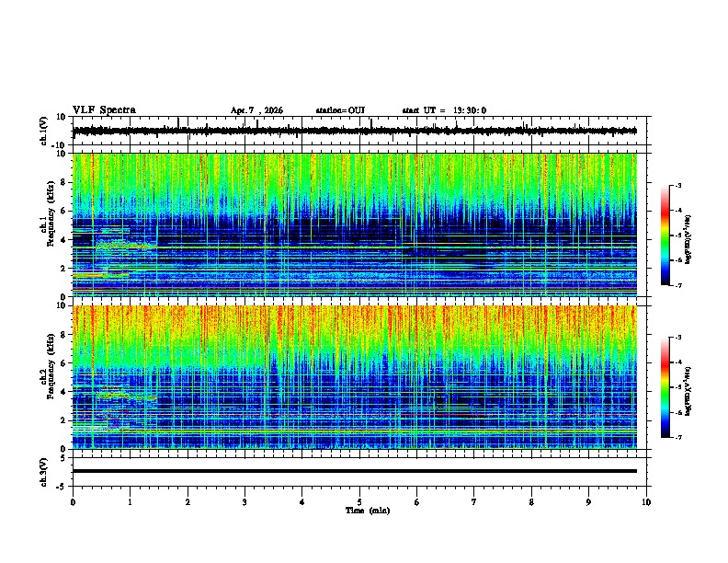
Task: Click inside the ch.2 spectrogram plot
Action: click(355, 377)
